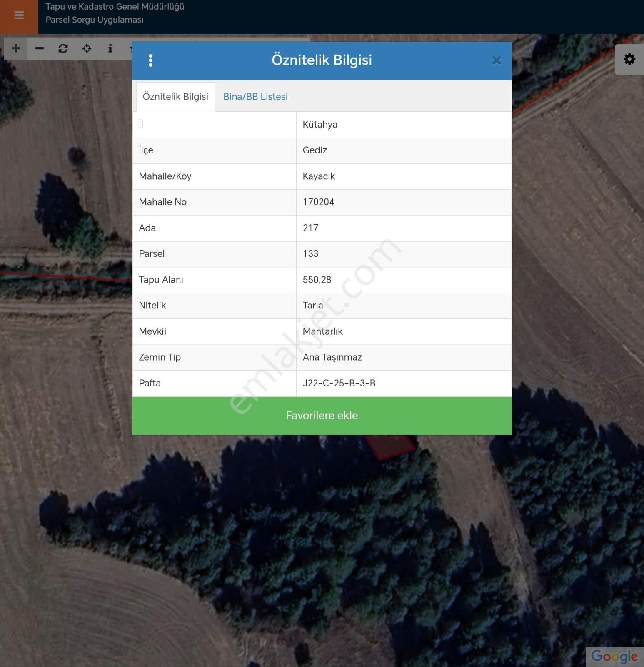Select the Gediz district value
This screenshot has width=644, height=667.
coord(315,150)
